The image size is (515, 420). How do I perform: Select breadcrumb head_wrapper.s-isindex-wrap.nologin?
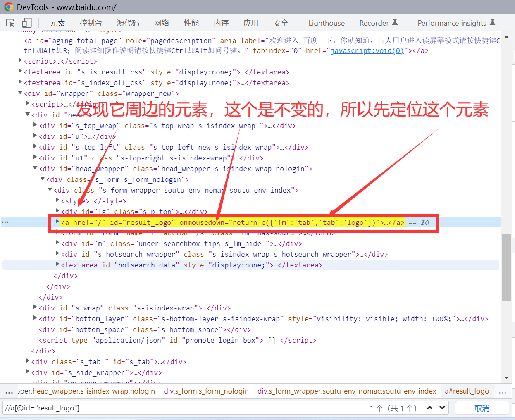point(87,391)
